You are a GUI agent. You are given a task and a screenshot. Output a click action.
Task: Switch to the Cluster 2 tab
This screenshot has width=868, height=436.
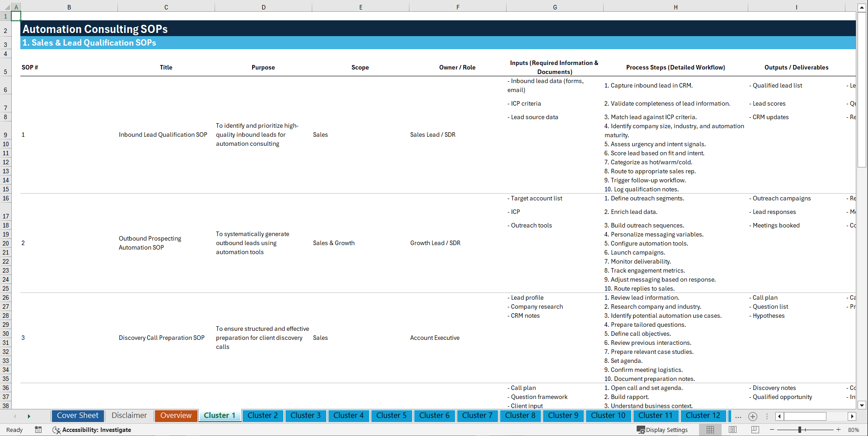coord(263,416)
